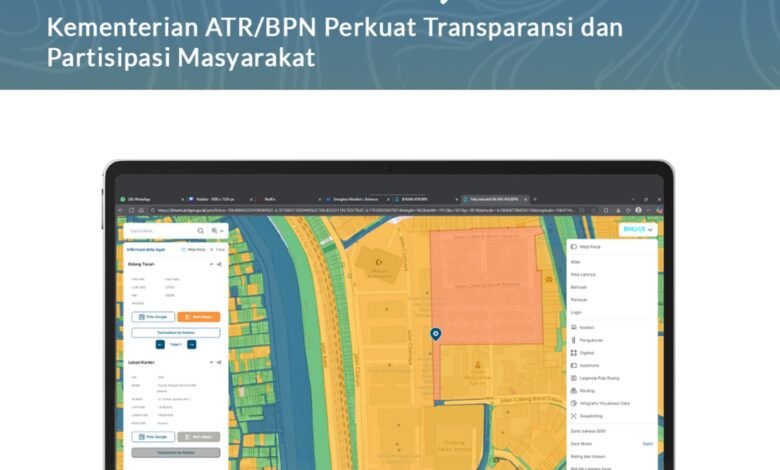Click the mosque marker icon on map

pos(379,262)
